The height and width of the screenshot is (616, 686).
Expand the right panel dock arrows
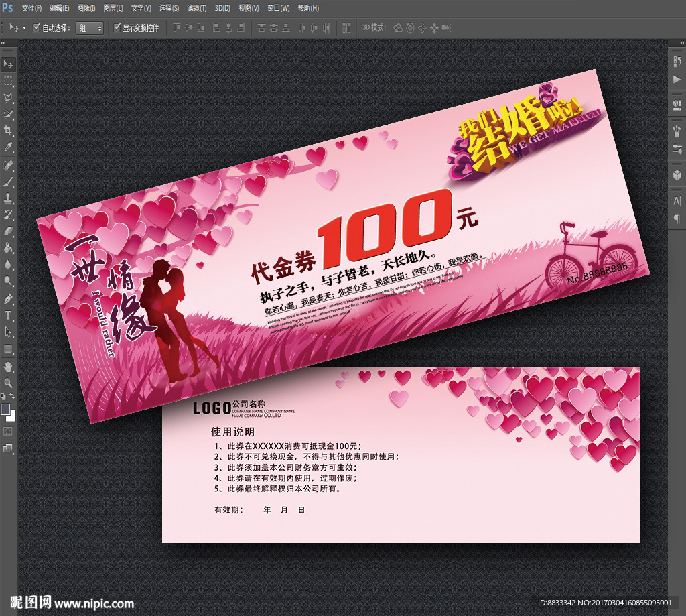(682, 43)
